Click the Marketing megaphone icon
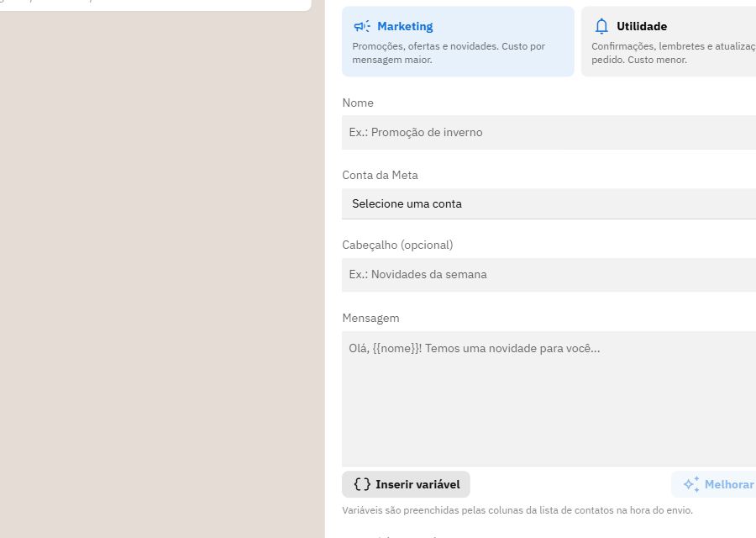This screenshot has height=538, width=756. click(x=361, y=26)
